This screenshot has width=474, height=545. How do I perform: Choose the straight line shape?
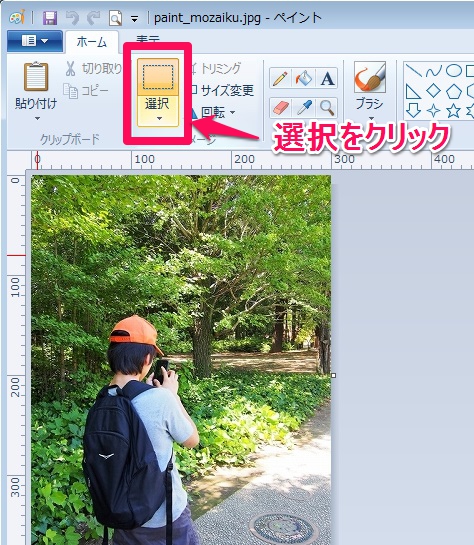click(414, 71)
